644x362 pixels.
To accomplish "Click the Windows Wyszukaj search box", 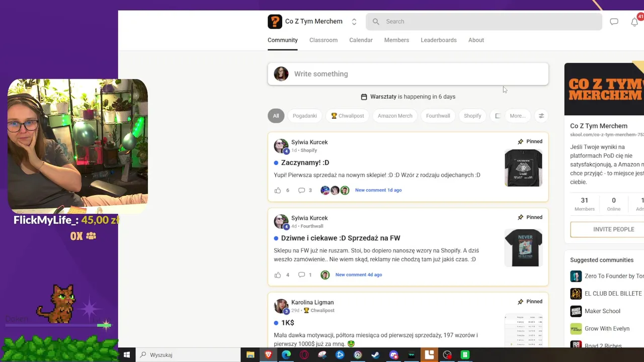I will click(188, 354).
